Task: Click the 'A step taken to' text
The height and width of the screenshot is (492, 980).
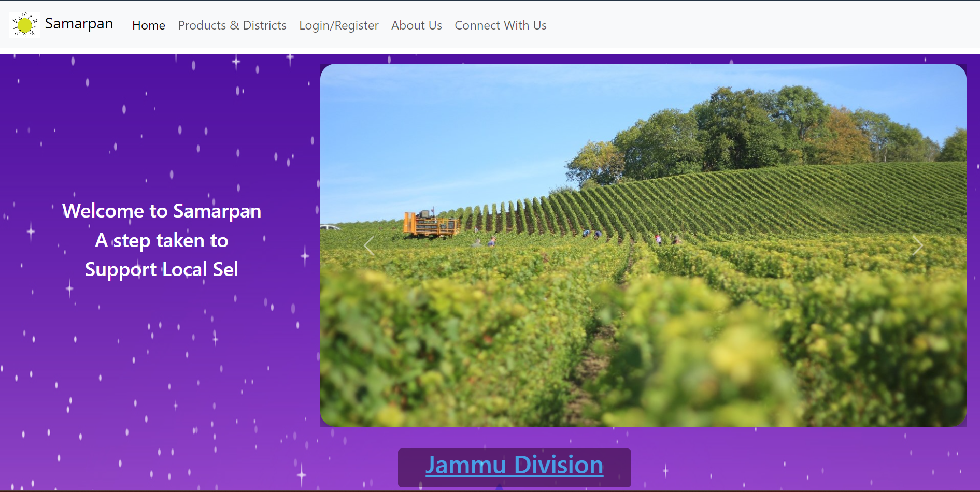Action: (162, 240)
